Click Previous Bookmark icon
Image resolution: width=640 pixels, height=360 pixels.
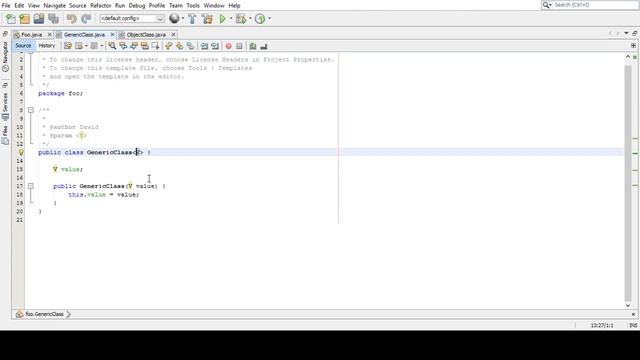tap(169, 46)
